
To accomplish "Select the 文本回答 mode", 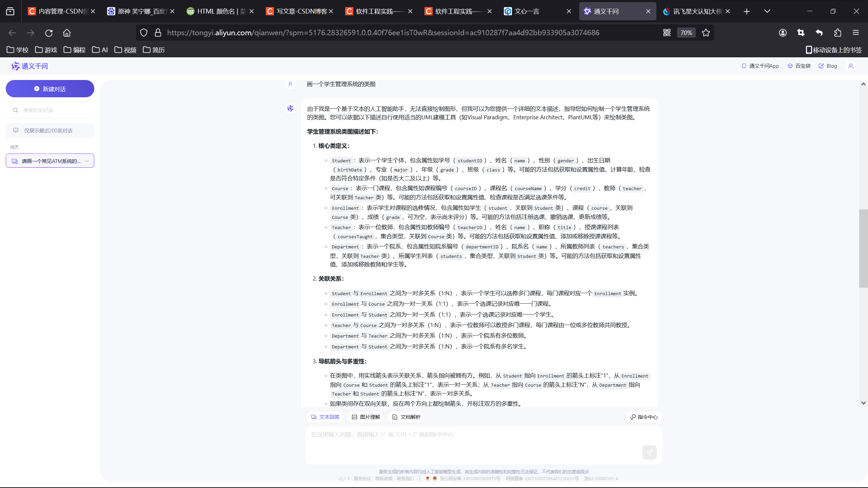I will click(325, 417).
